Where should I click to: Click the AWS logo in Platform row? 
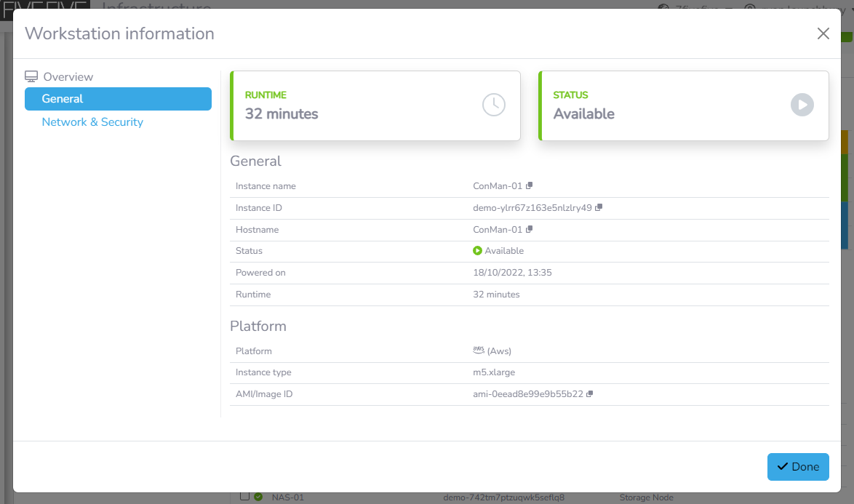point(479,351)
